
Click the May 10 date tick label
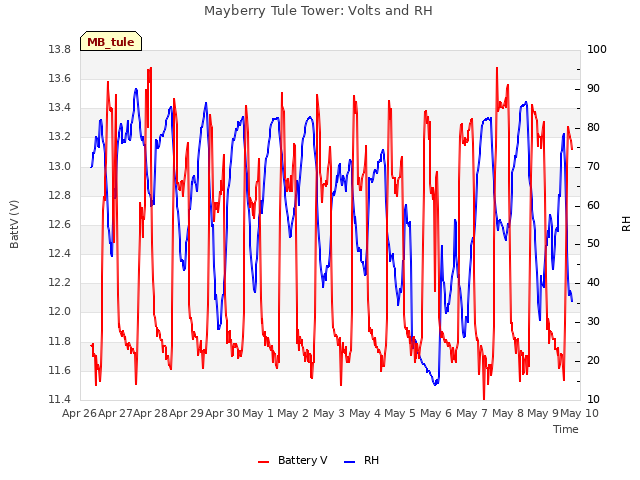580,413
